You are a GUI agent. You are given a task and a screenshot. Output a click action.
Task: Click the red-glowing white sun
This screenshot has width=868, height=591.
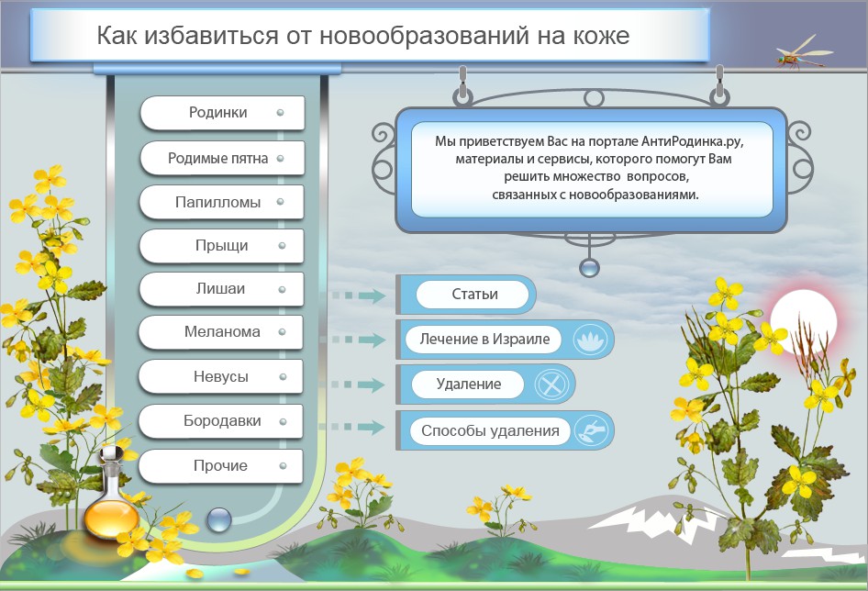804,322
